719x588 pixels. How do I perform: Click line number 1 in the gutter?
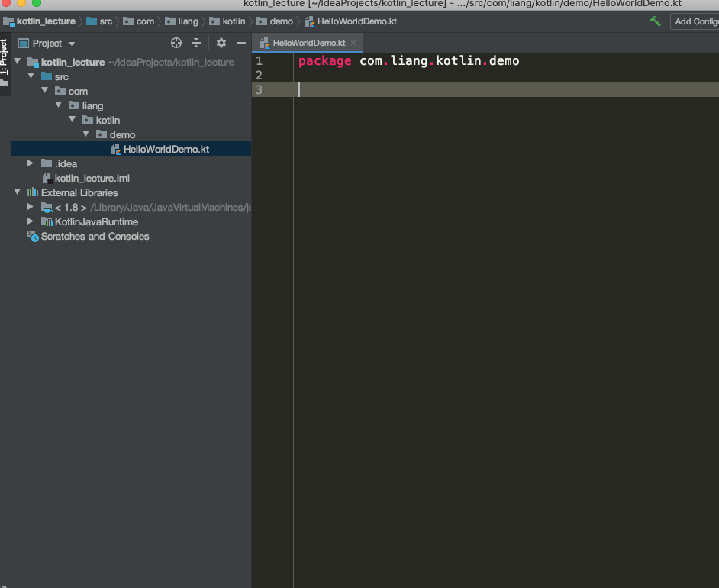259,60
